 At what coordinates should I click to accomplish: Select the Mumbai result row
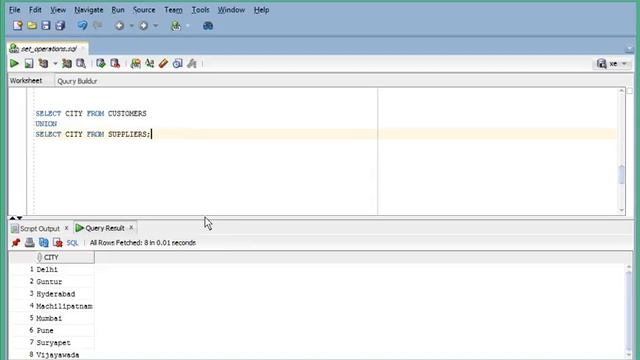click(x=52, y=318)
